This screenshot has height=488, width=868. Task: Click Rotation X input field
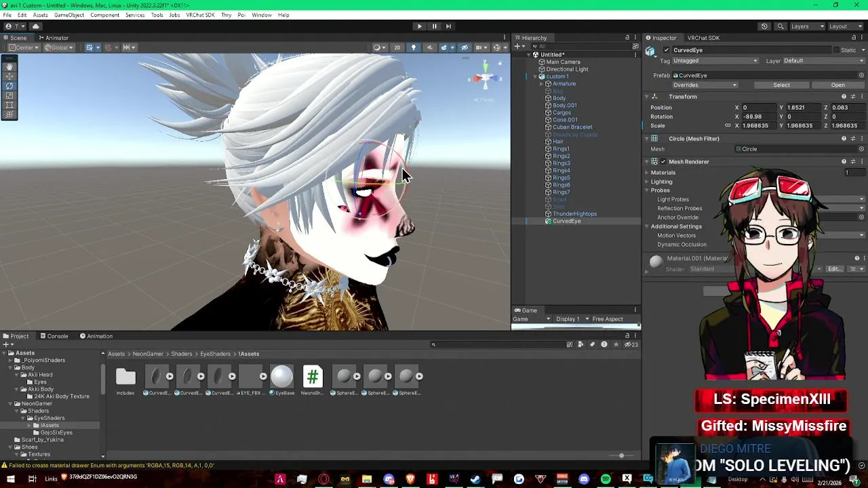click(759, 117)
